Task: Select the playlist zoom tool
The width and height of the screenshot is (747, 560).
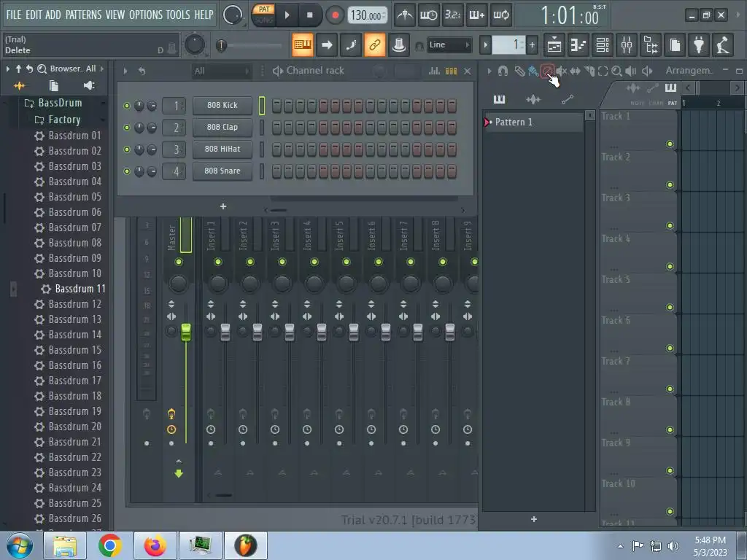Action: point(616,71)
